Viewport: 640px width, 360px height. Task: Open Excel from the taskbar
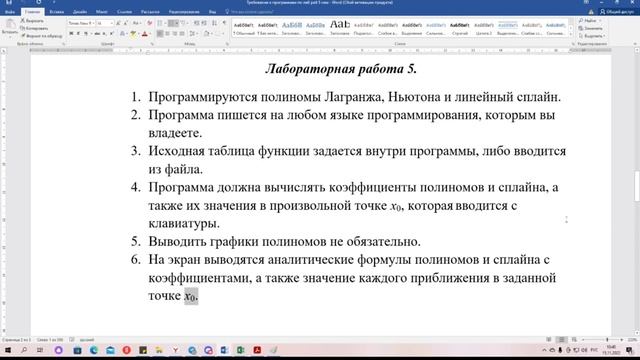tap(240, 350)
